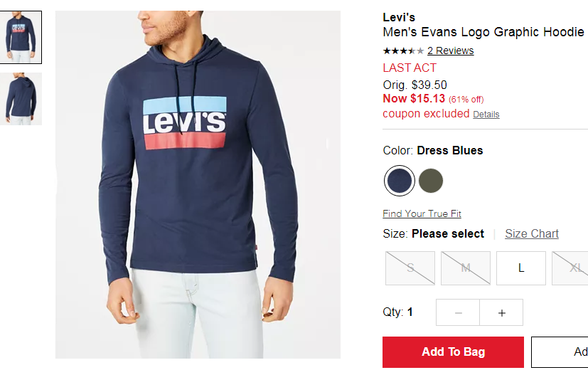588x370 pixels.
Task: Click the main hoodie product image
Action: click(198, 184)
